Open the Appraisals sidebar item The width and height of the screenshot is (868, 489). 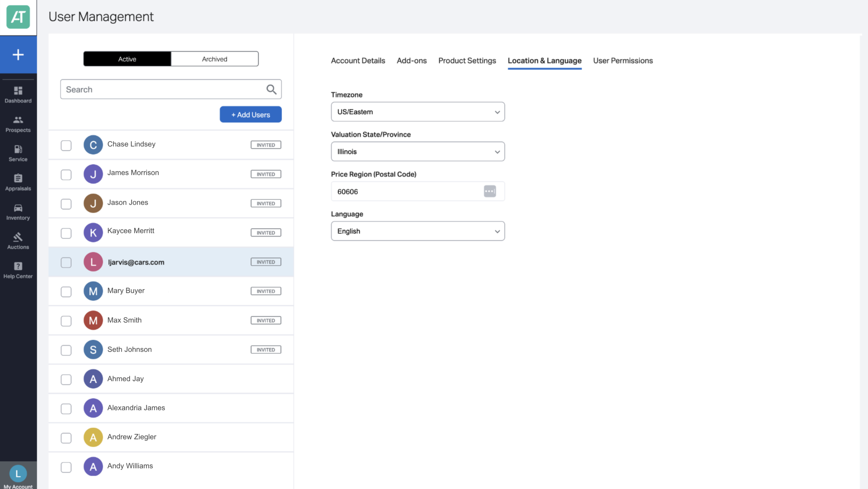[18, 183]
